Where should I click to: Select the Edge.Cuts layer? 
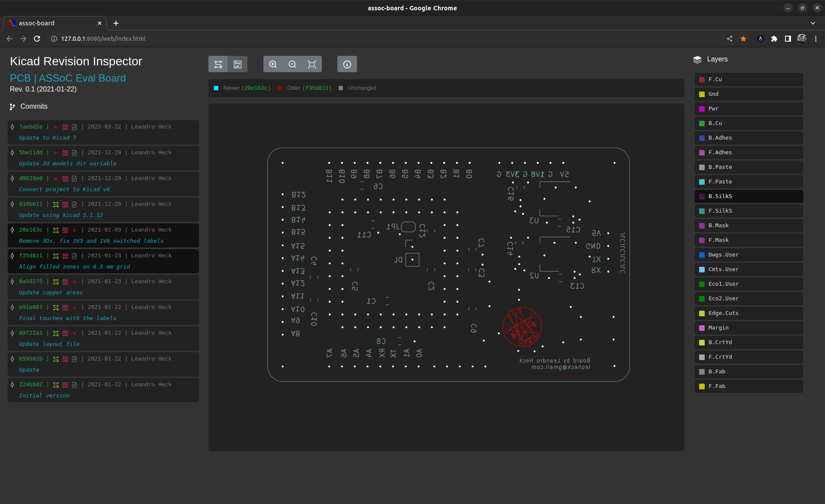[748, 313]
